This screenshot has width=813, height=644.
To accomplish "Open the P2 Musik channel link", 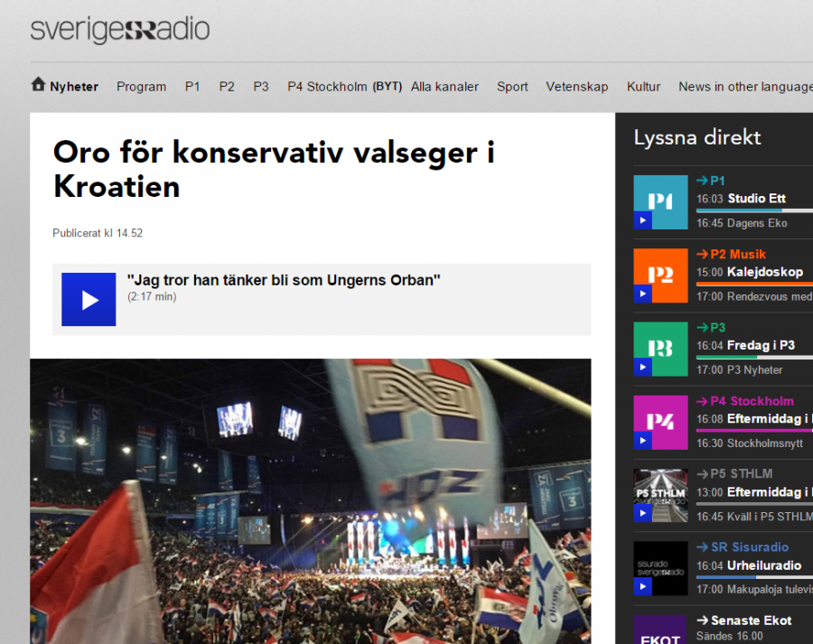I will click(731, 254).
